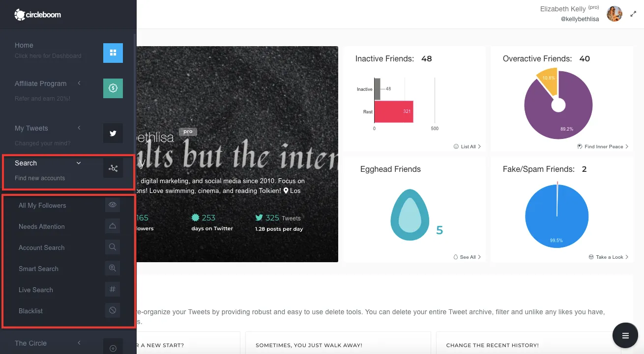Click the All My Followers eye icon
This screenshot has height=354, width=644.
113,205
